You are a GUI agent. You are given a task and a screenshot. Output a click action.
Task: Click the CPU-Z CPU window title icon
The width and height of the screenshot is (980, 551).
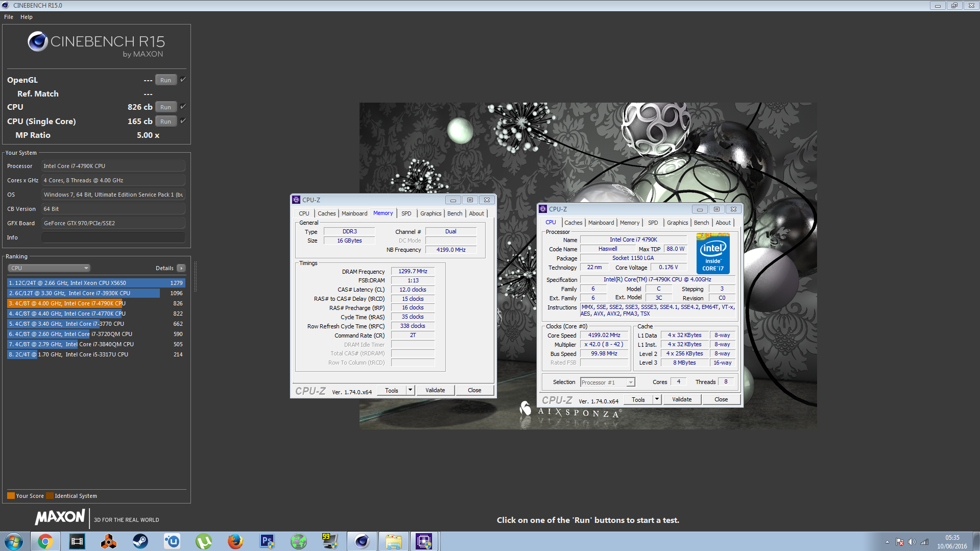pos(543,209)
